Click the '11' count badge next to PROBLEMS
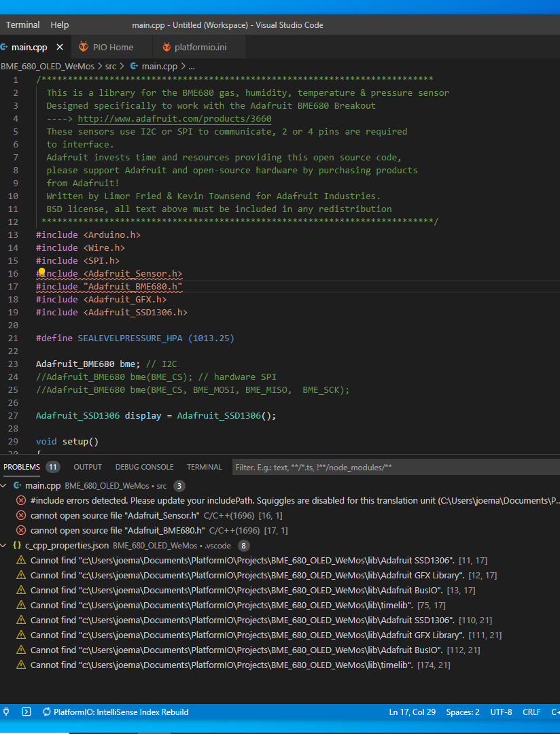 point(53,467)
